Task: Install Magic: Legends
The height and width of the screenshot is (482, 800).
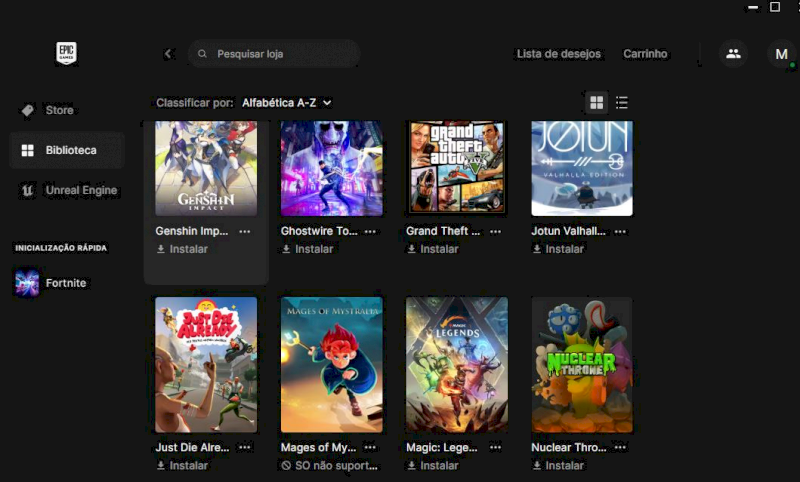Action: coord(433,466)
